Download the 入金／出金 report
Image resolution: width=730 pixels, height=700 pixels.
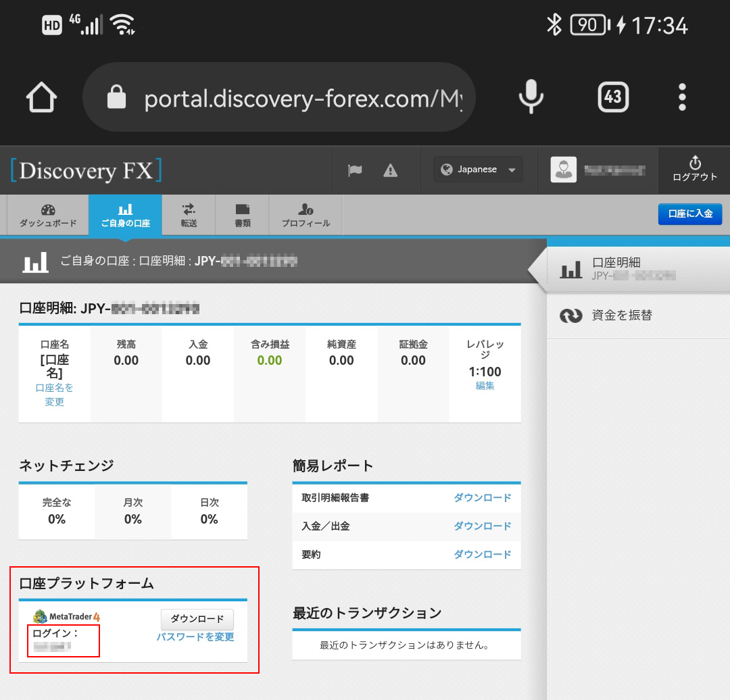(x=483, y=526)
